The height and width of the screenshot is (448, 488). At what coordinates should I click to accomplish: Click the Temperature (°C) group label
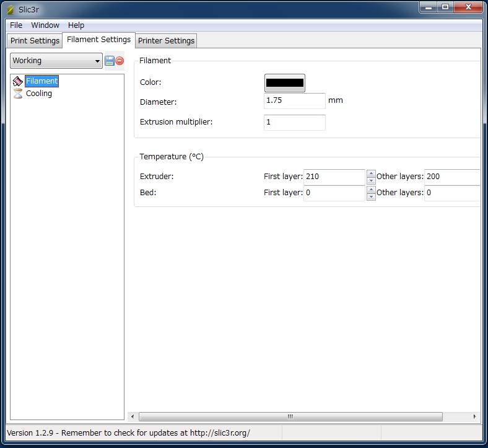172,157
